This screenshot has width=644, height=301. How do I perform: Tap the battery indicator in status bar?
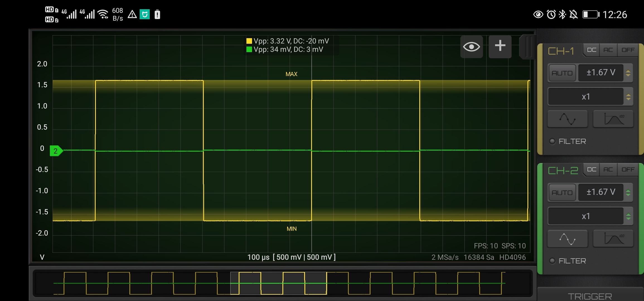(591, 14)
